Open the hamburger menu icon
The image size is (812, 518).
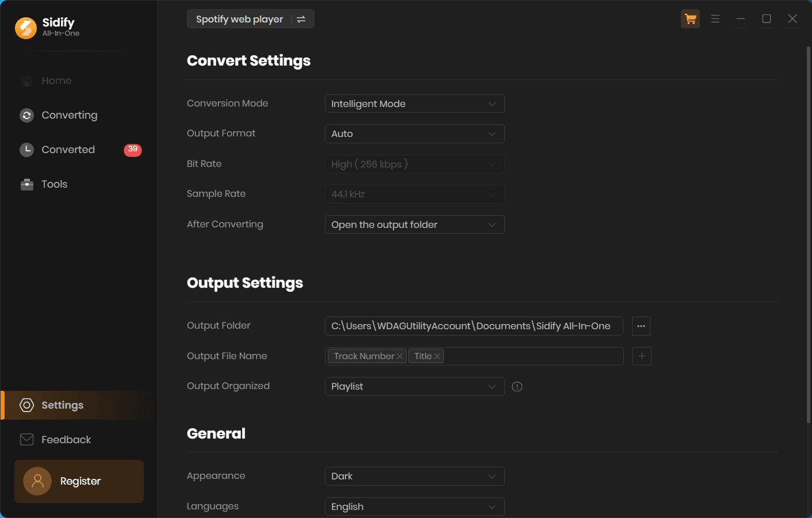[715, 19]
